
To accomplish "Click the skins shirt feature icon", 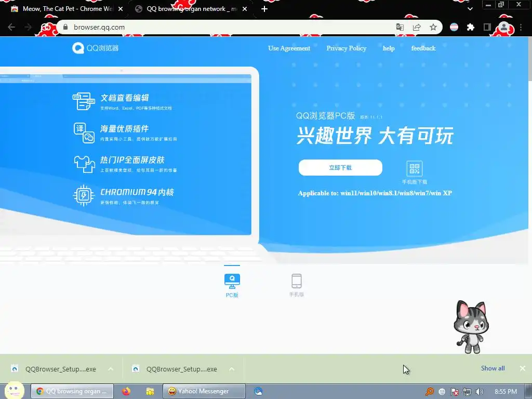I will pyautogui.click(x=84, y=164).
